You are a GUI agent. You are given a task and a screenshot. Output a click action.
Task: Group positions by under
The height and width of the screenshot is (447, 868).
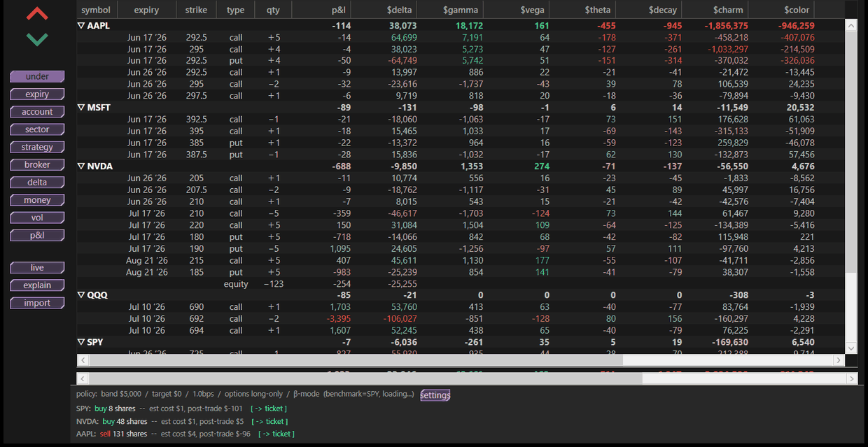pos(37,76)
